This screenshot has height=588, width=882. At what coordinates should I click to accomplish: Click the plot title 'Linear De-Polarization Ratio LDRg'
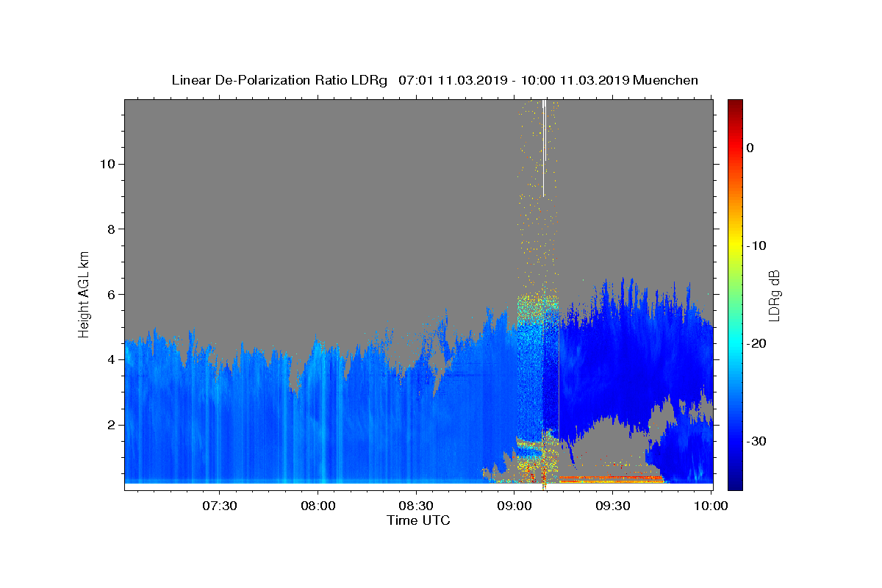click(279, 80)
